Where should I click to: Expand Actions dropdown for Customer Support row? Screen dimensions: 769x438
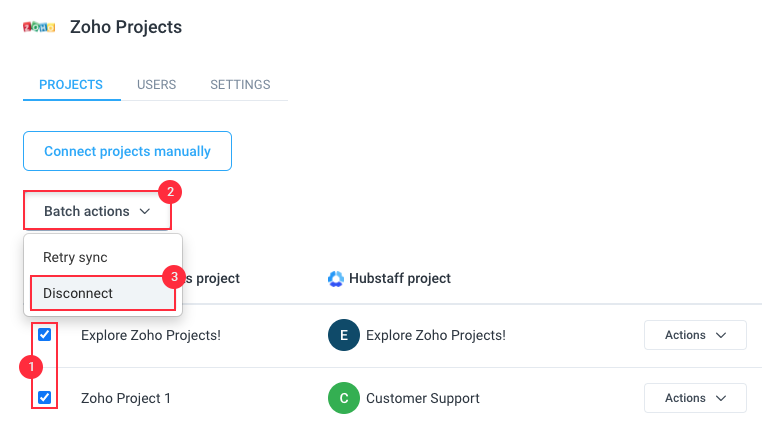(695, 398)
